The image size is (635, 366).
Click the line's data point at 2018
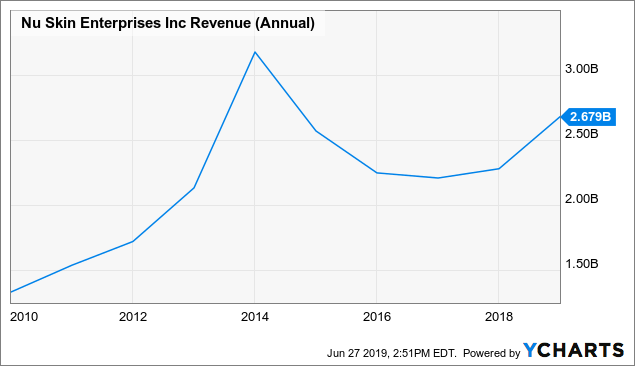pyautogui.click(x=499, y=168)
